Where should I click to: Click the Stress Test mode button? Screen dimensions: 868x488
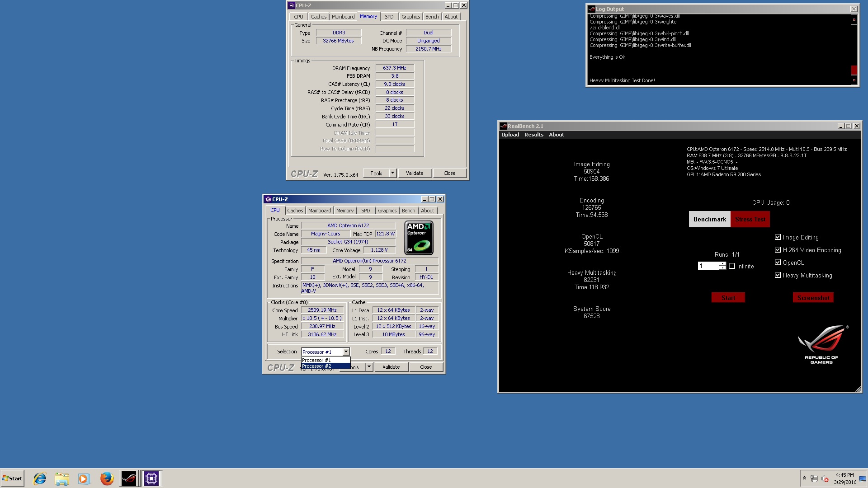750,219
